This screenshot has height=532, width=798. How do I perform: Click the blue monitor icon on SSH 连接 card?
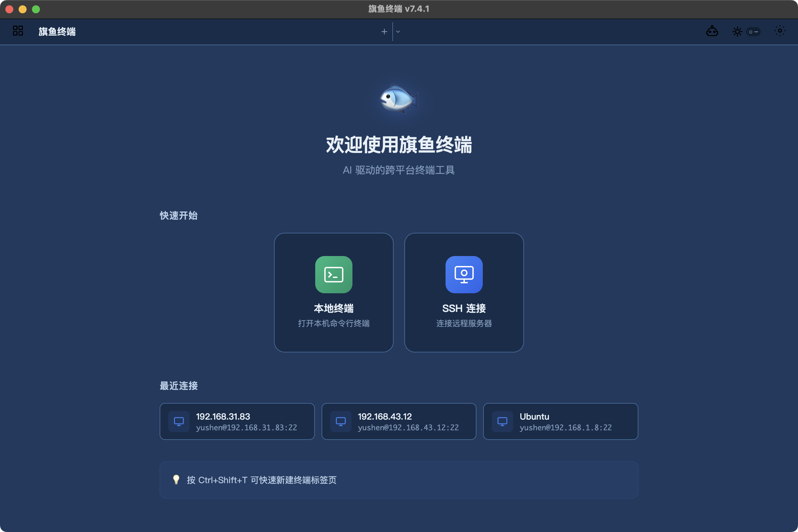464,275
